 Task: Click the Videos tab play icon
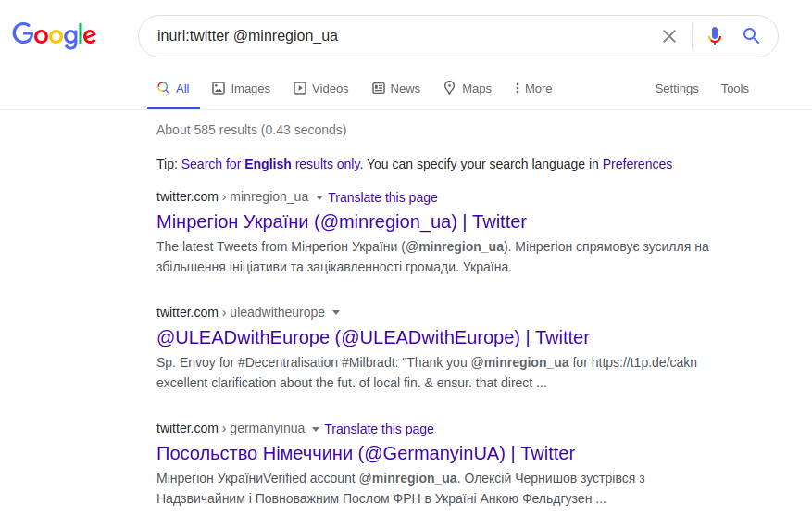pyautogui.click(x=300, y=88)
